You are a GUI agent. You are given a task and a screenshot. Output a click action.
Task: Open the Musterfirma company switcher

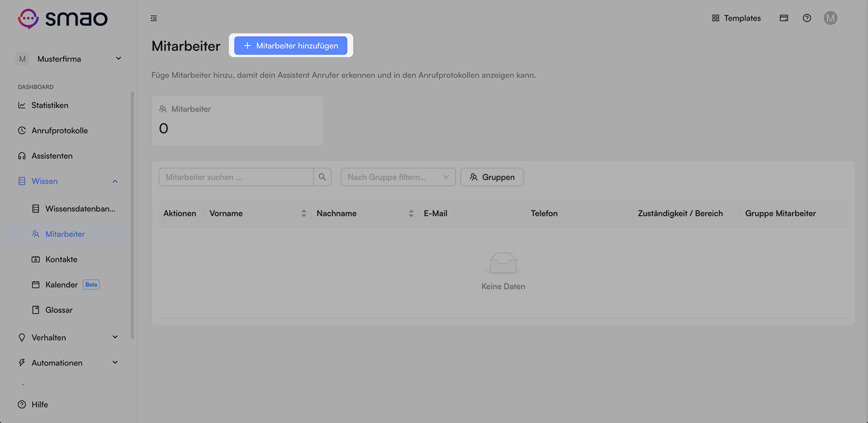(x=69, y=59)
